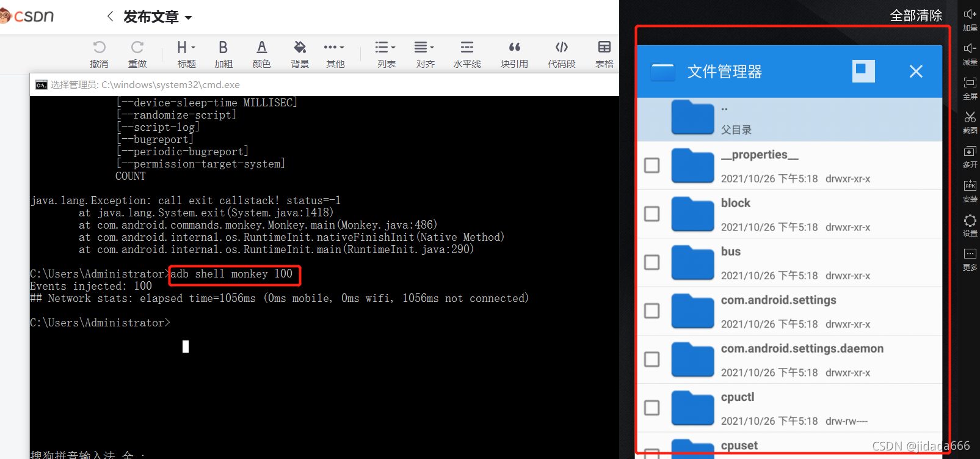
Task: Click multi-instance (多开) icon
Action: point(970,151)
